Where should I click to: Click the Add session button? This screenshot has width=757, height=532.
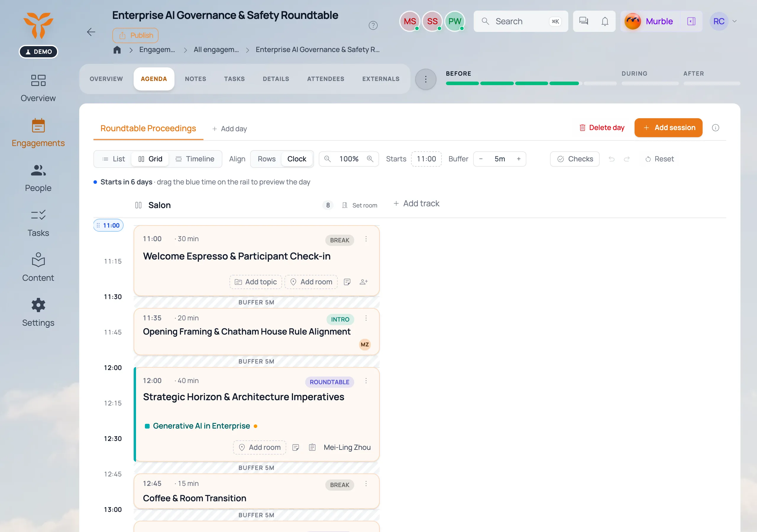coord(668,128)
